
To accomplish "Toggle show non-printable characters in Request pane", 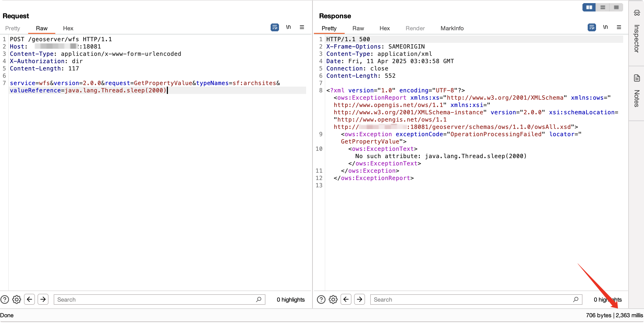I will (x=288, y=27).
